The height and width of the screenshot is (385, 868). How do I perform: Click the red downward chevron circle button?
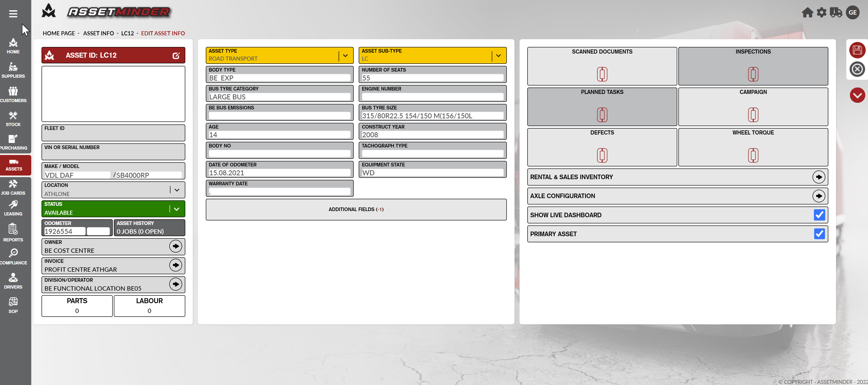point(857,95)
